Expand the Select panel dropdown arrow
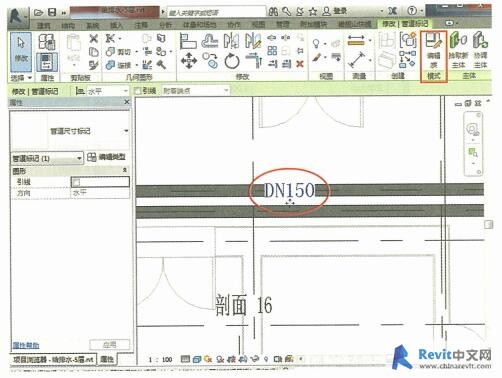This screenshot has height=378, width=502. 30,78
